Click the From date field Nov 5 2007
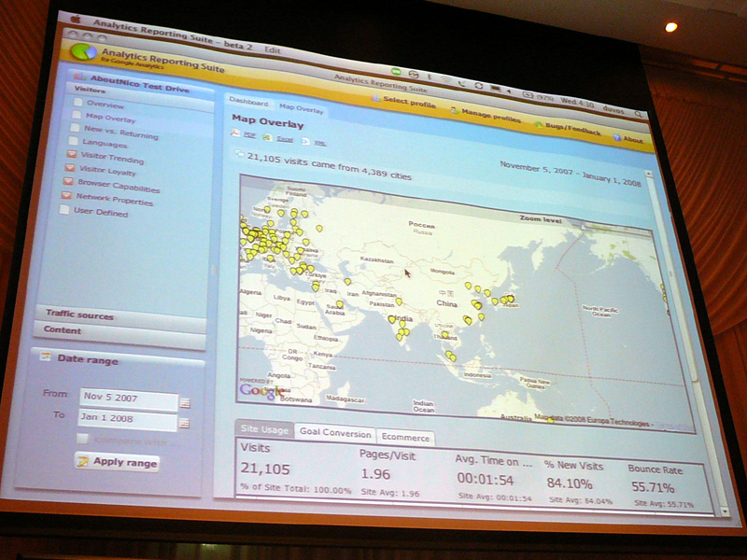Image resolution: width=747 pixels, height=560 pixels. (x=129, y=398)
